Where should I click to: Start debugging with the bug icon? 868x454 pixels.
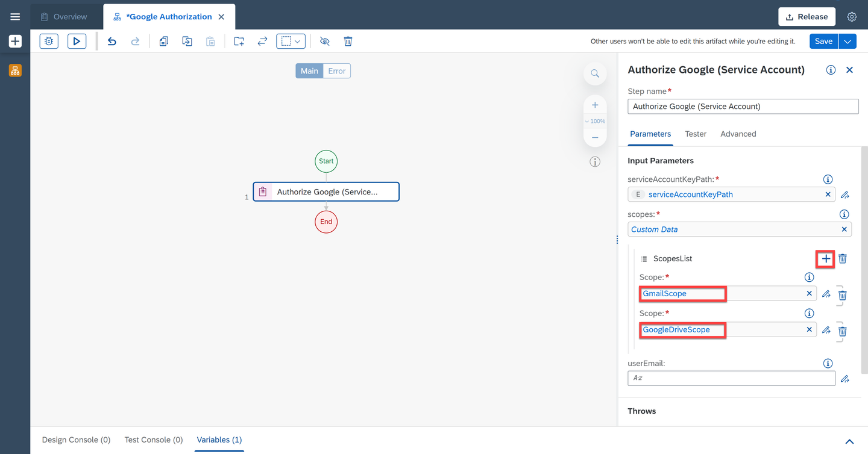[x=49, y=41]
